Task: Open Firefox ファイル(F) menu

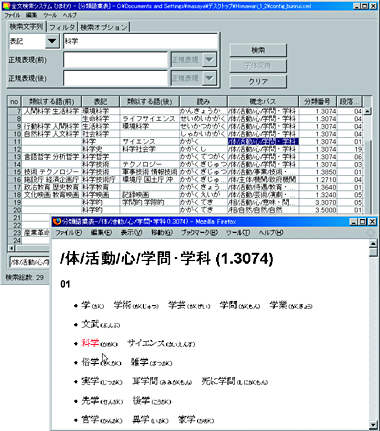Action: [69, 233]
